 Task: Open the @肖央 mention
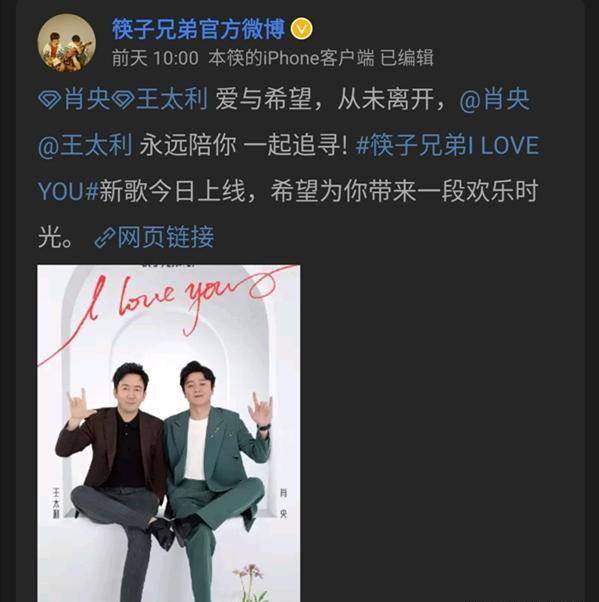[x=495, y=99]
